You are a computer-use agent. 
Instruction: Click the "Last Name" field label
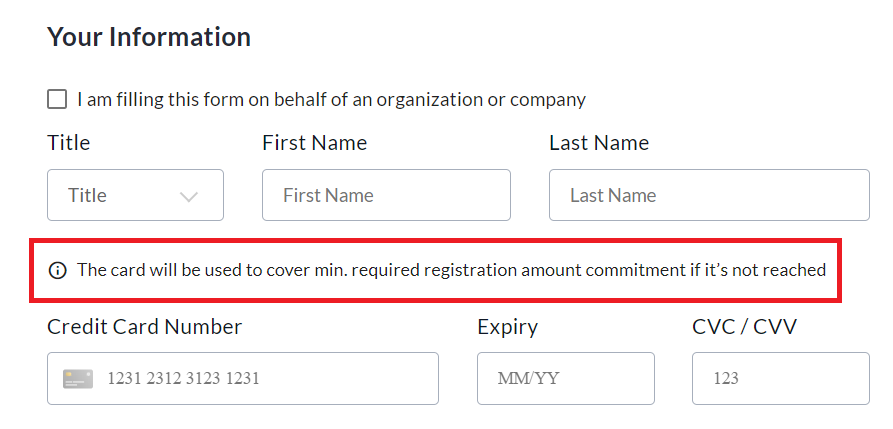[x=598, y=143]
